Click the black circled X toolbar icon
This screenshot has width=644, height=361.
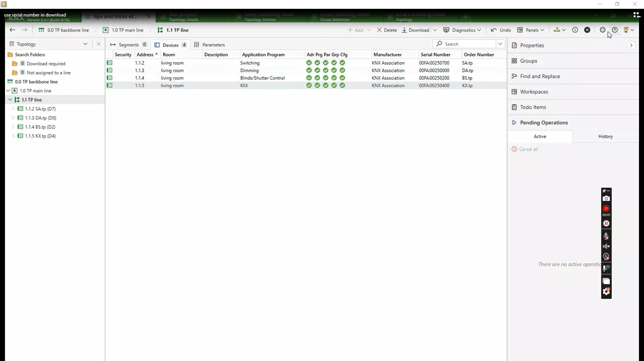pos(587,30)
